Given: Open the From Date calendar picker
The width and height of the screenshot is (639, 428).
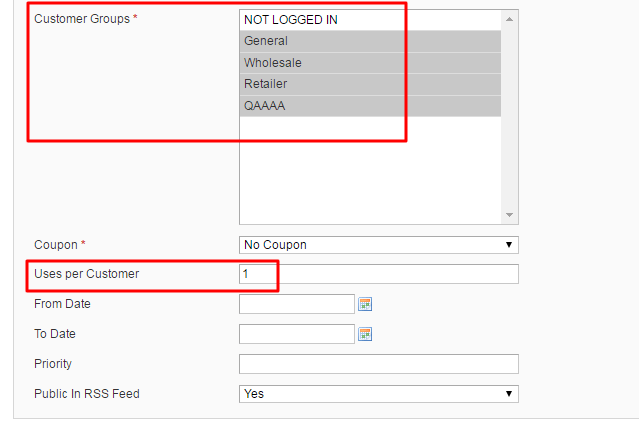Looking at the screenshot, I should [x=365, y=304].
